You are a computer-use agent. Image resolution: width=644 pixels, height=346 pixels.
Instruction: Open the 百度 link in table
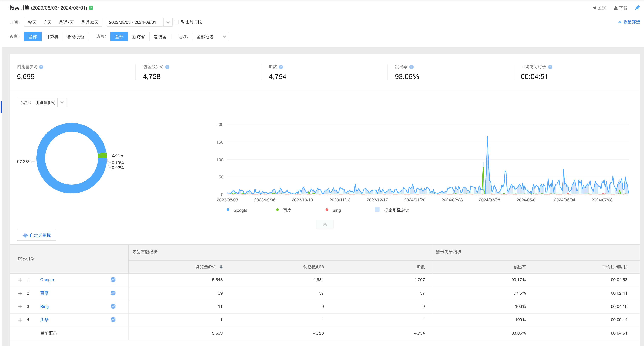(44, 293)
